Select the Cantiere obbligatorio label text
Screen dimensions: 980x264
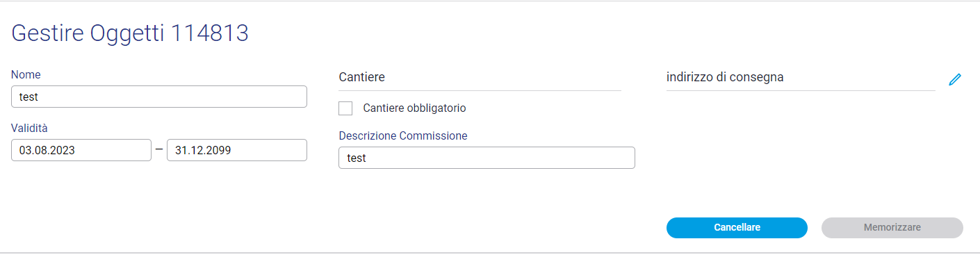[x=414, y=108]
